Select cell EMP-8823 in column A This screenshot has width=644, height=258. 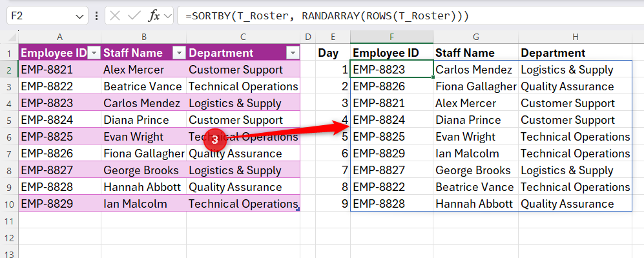point(59,103)
